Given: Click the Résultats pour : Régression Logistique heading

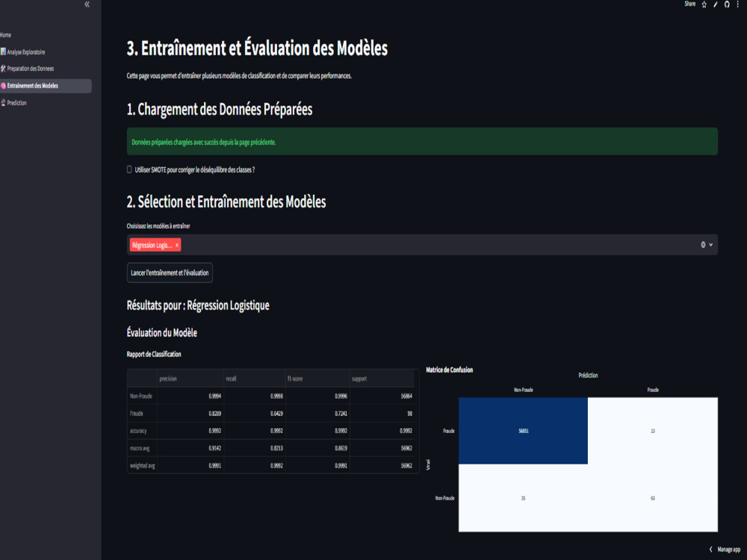Looking at the screenshot, I should 198,305.
